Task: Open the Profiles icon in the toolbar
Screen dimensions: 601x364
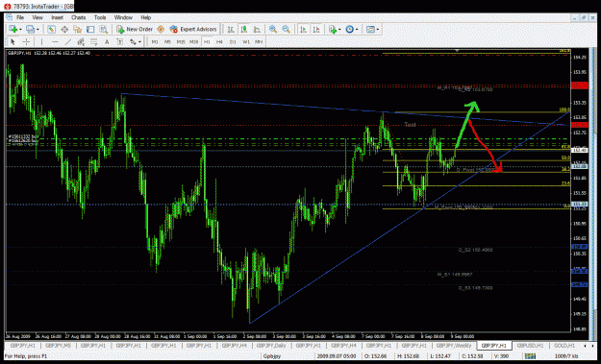Action: [x=30, y=29]
